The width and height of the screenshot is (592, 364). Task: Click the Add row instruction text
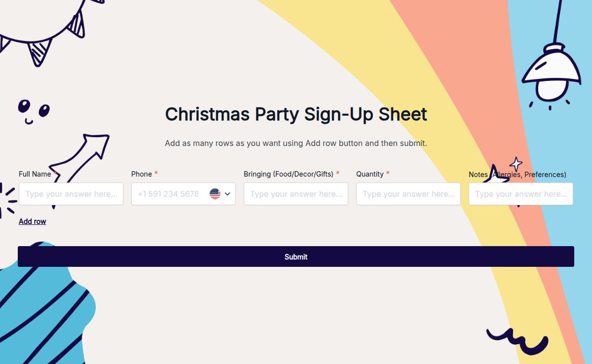[296, 143]
